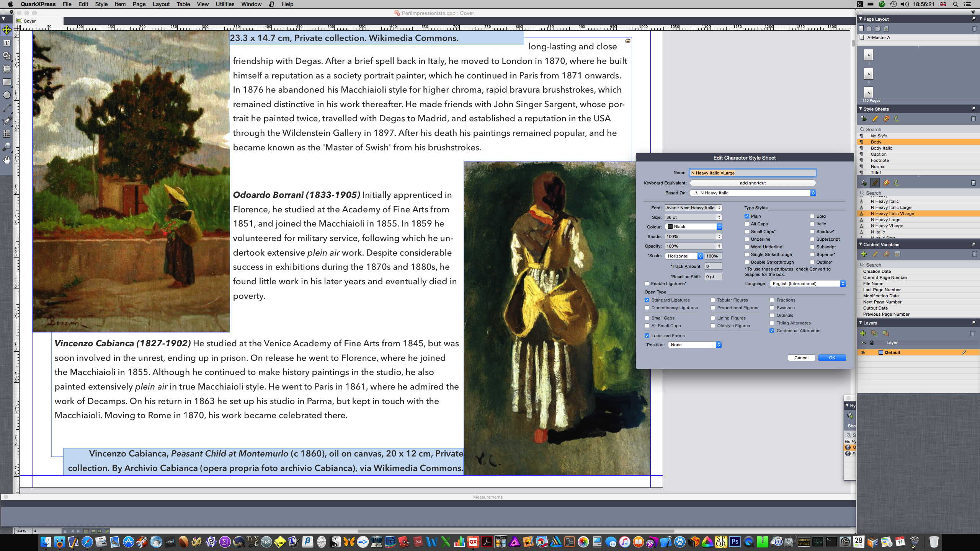Select the Oval Box tool

[7, 95]
